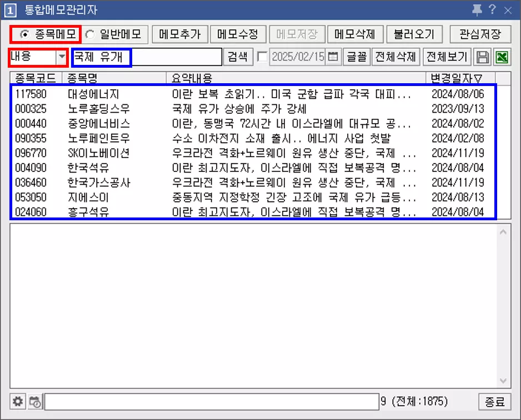Click the 관심저장 button
521x420 pixels.
pyautogui.click(x=480, y=34)
